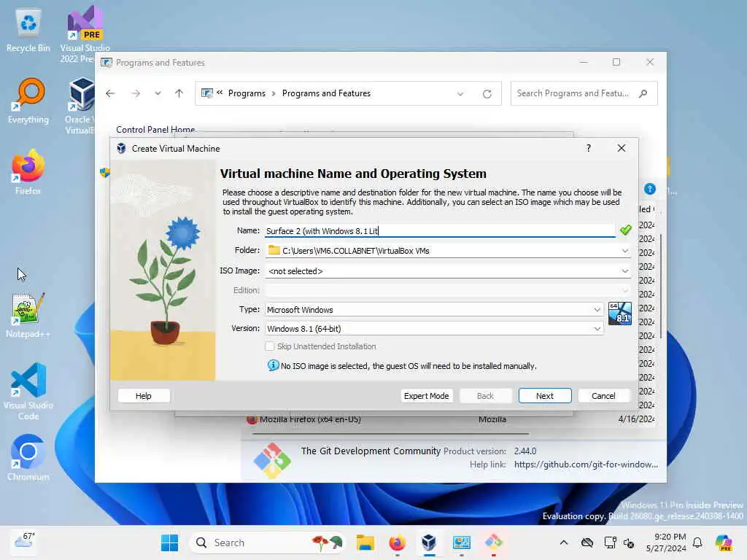Refresh the Programs and Features address bar
Screen dimensions: 747x560
coord(487,94)
